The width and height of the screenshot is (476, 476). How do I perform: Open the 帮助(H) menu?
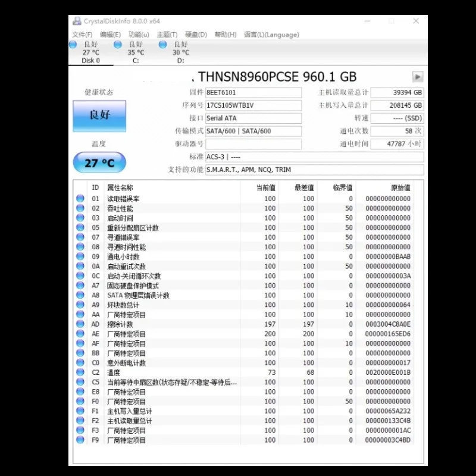(226, 35)
